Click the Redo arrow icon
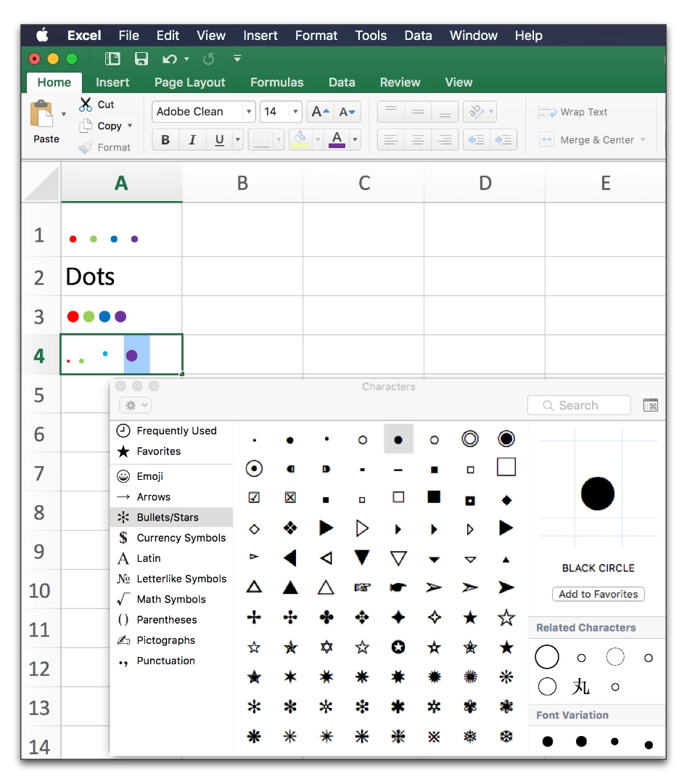Screen dimensions: 687x784 tap(208, 59)
